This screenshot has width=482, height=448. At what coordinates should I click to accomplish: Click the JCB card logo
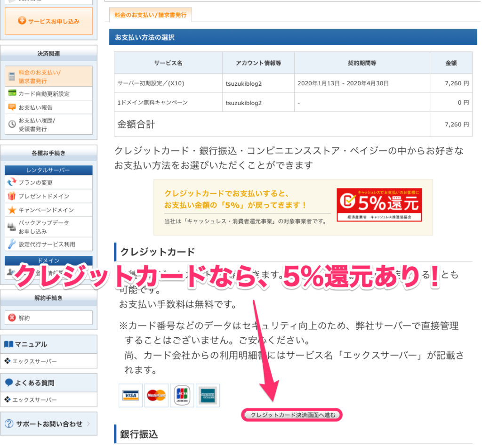[182, 395]
